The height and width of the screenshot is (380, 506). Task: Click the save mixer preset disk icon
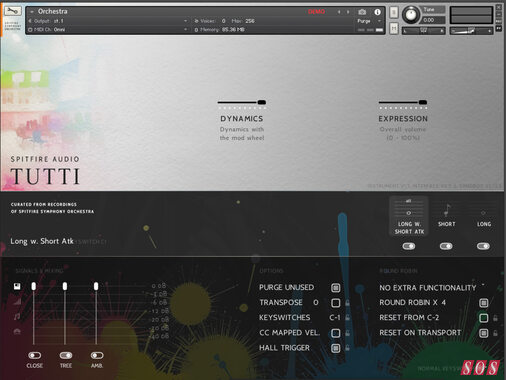(17, 286)
